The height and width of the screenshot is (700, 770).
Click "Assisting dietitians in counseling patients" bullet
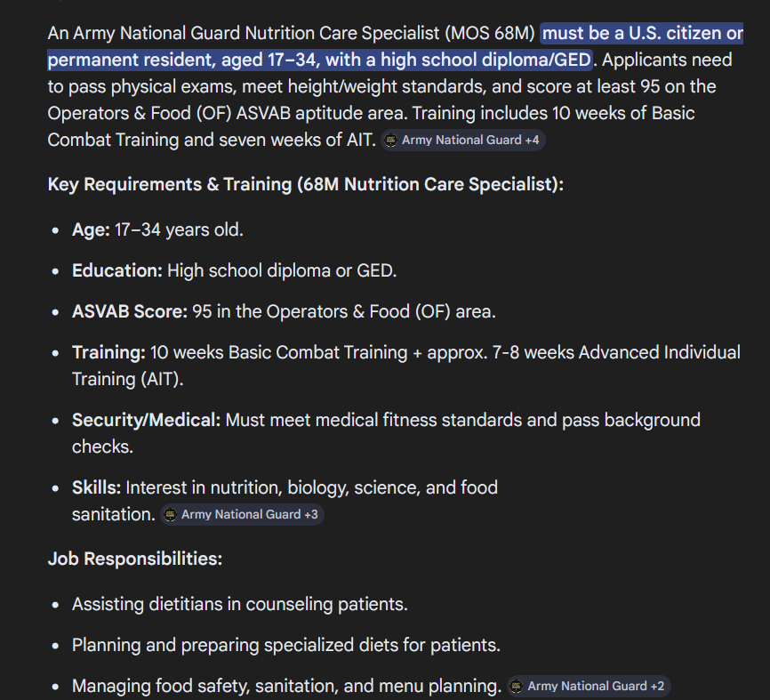click(x=240, y=604)
